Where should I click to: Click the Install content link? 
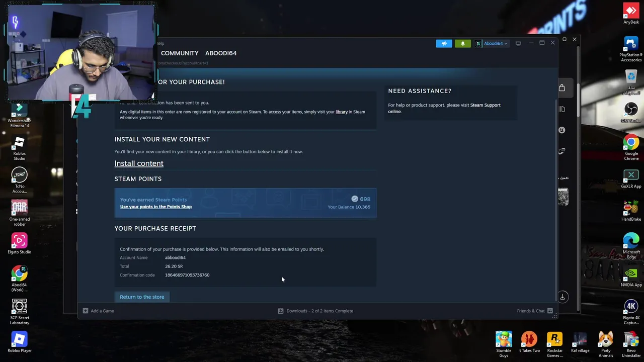pyautogui.click(x=139, y=163)
